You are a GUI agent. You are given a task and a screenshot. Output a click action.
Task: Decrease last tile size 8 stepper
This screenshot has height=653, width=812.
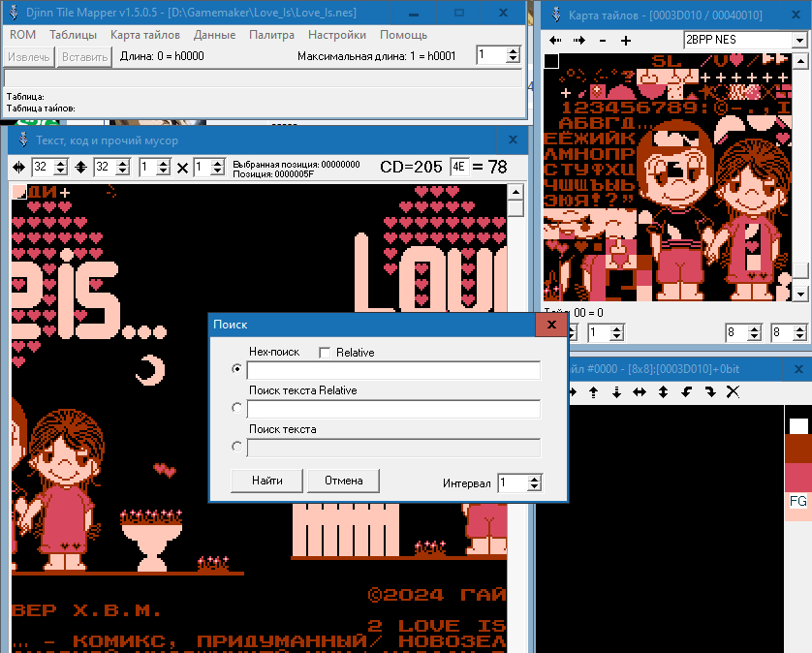[799, 336]
